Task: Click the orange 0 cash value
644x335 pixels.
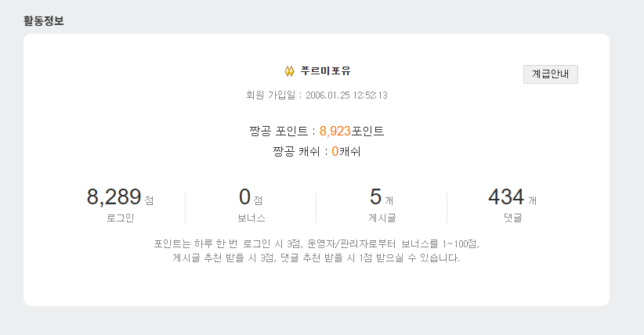Action: [x=335, y=151]
